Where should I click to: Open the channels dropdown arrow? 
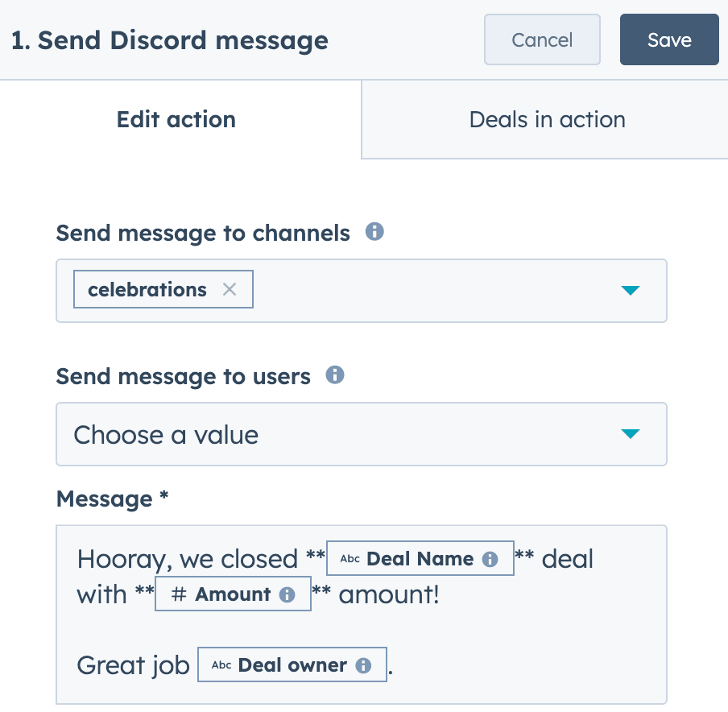click(631, 291)
